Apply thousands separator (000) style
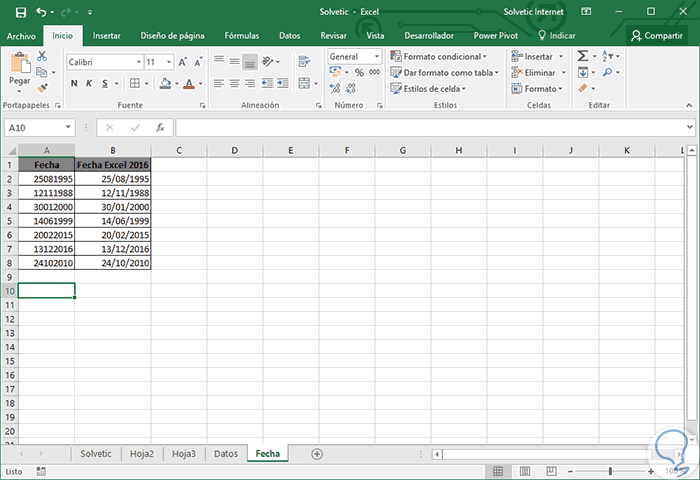 click(375, 72)
